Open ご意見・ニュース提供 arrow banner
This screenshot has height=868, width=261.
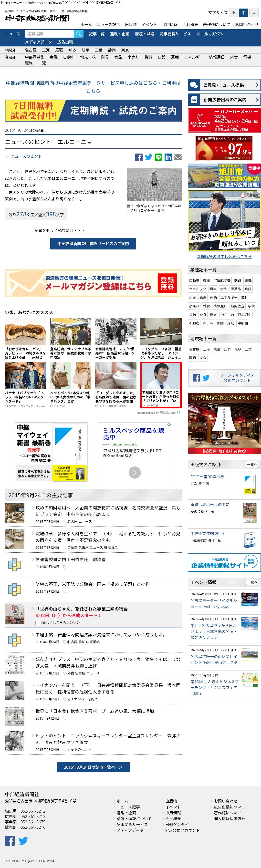pyautogui.click(x=224, y=85)
